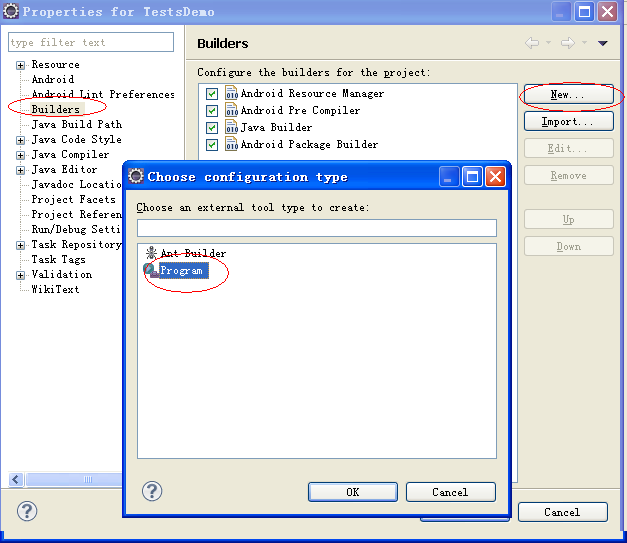Select Android in the properties tree

53,79
